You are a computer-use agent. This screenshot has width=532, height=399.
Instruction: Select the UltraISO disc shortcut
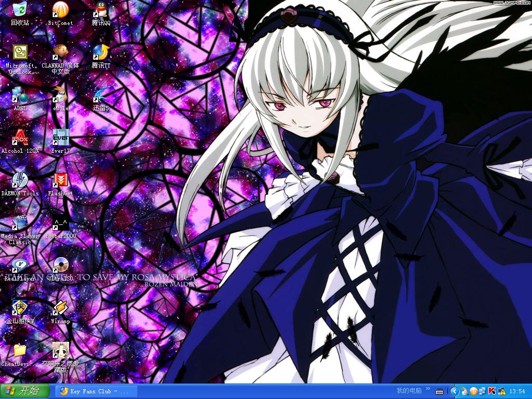(x=60, y=270)
